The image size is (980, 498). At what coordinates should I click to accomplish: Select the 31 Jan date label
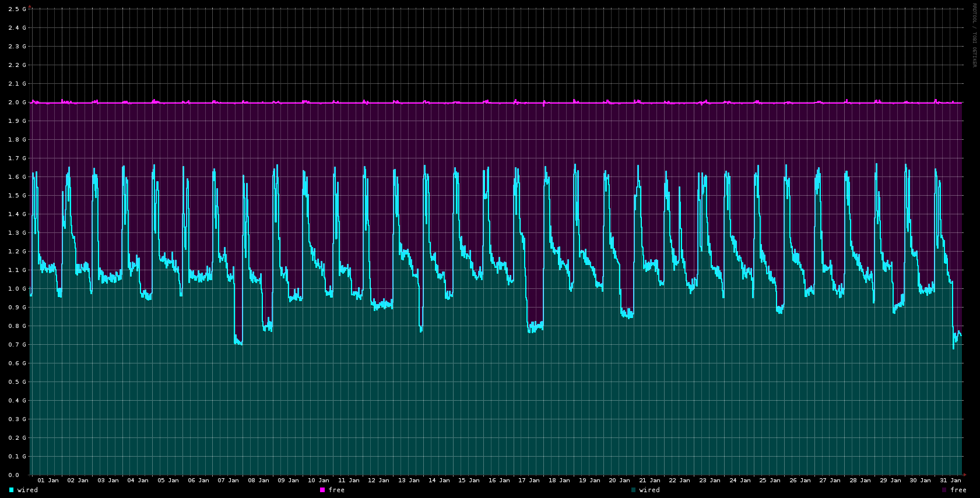point(950,481)
